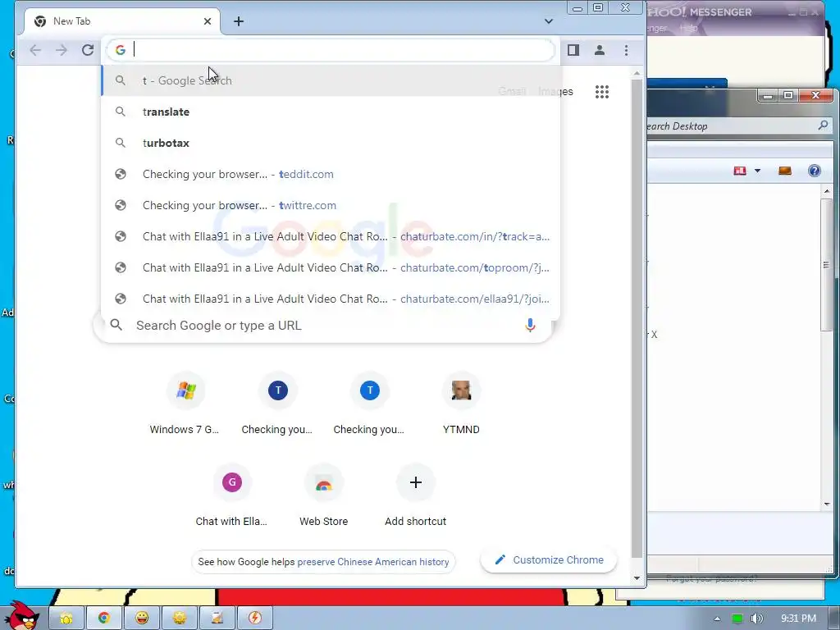Open the YTMND shortcut tile
The height and width of the screenshot is (630, 840).
(461, 404)
